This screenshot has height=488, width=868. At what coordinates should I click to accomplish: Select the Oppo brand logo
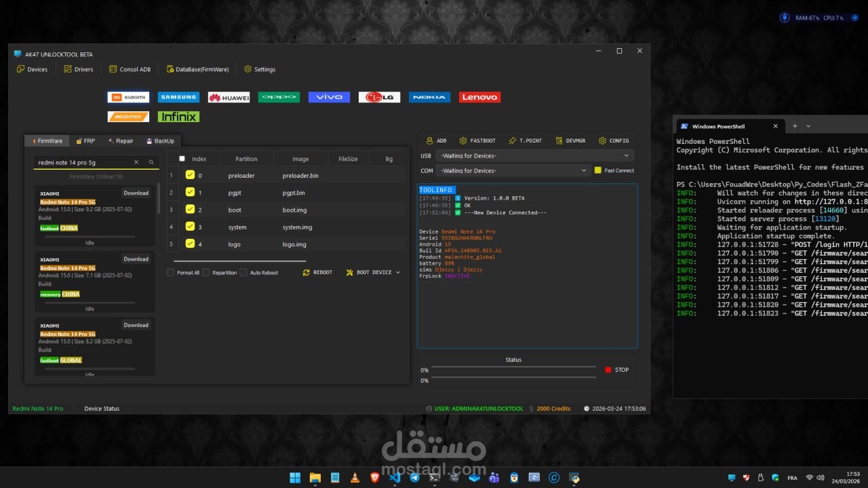279,97
